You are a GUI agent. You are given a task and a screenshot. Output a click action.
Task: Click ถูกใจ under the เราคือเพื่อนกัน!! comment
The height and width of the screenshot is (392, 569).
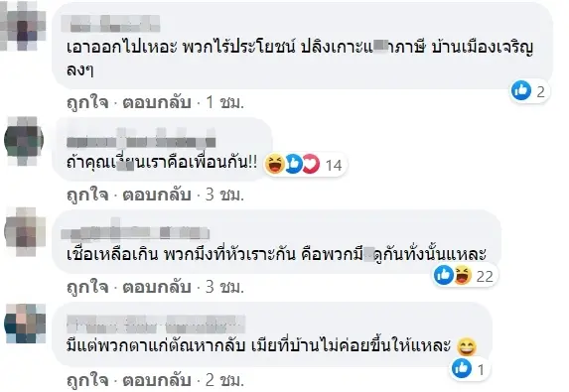87,196
